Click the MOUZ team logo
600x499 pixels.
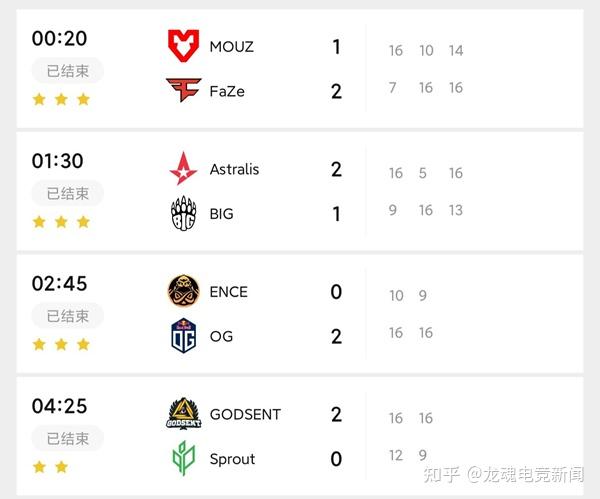[184, 46]
